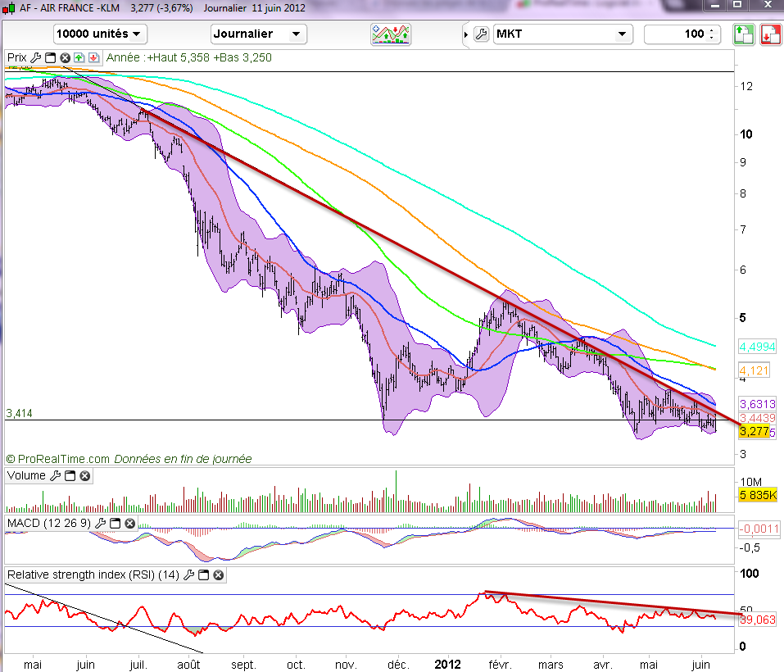Click red down-arrow icon in Prix header
Viewport: 784px width, 672px height.
click(x=93, y=57)
